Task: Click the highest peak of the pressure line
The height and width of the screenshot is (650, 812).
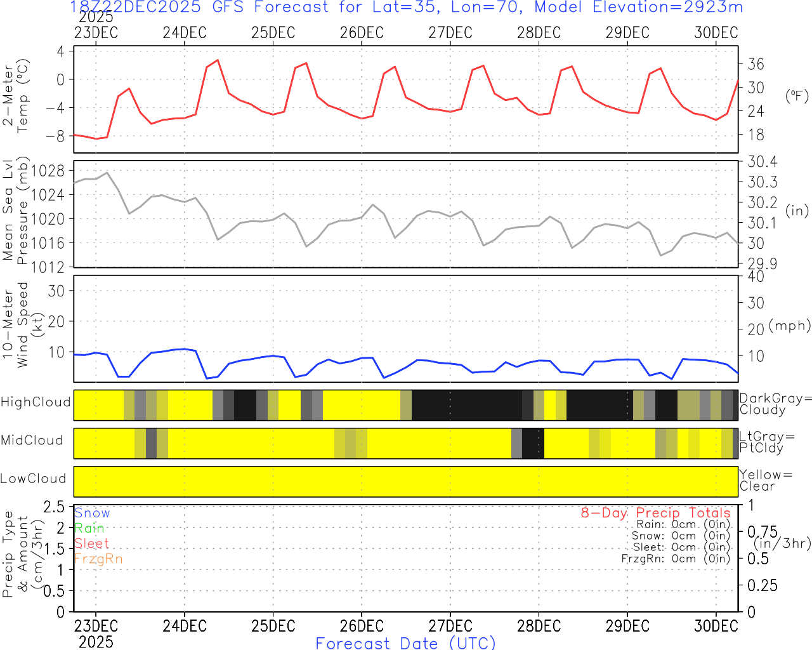Action: click(107, 172)
